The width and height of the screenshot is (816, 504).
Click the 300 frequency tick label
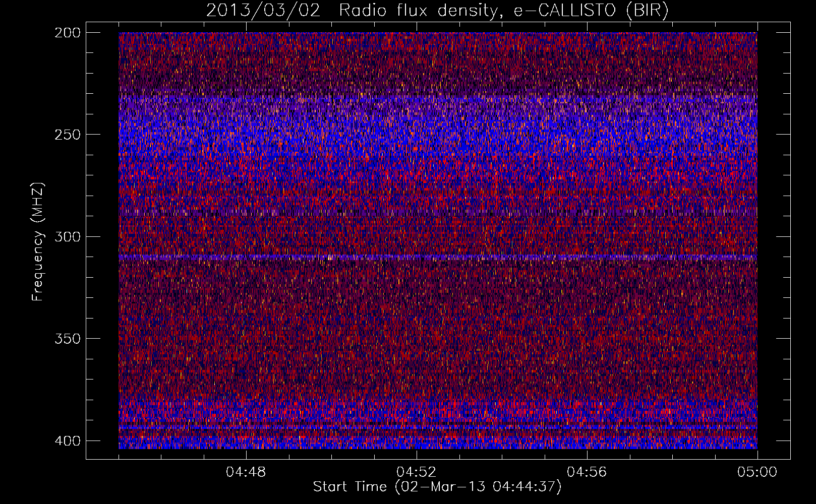click(x=68, y=236)
